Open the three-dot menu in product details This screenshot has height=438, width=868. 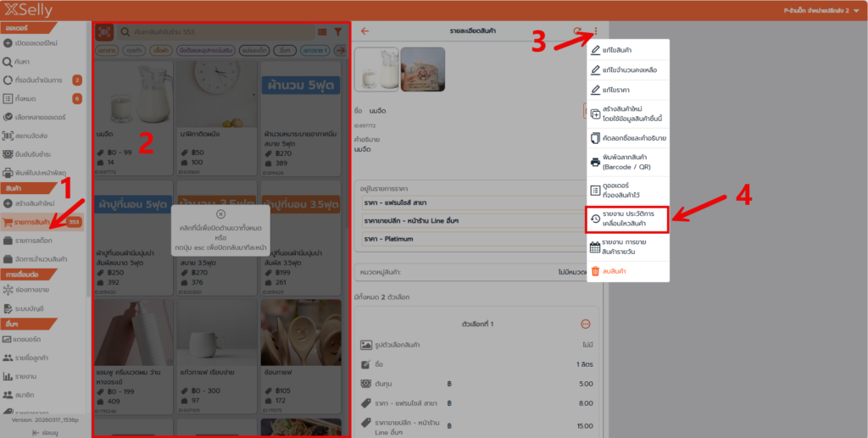tap(596, 31)
